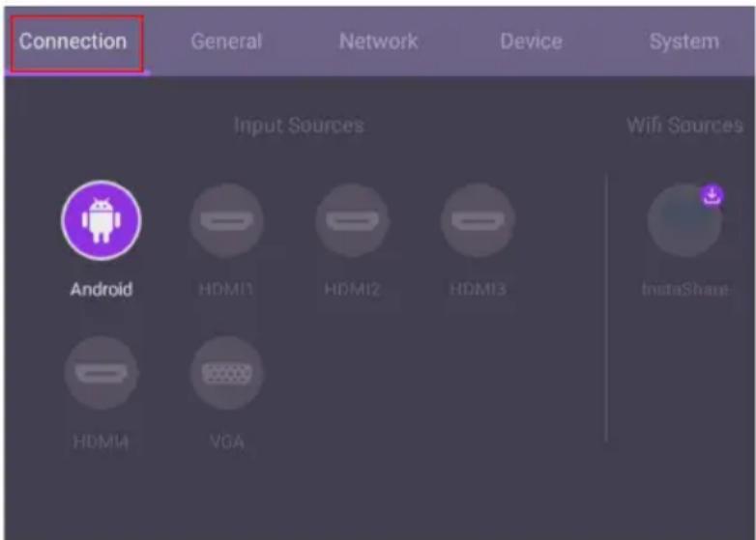The image size is (756, 540).
Task: Click the InstaShare download badge
Action: 712,195
